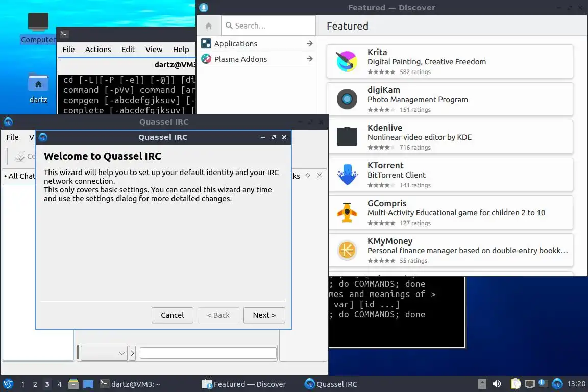
Task: Open the Quassel main window File menu
Action: click(x=12, y=137)
